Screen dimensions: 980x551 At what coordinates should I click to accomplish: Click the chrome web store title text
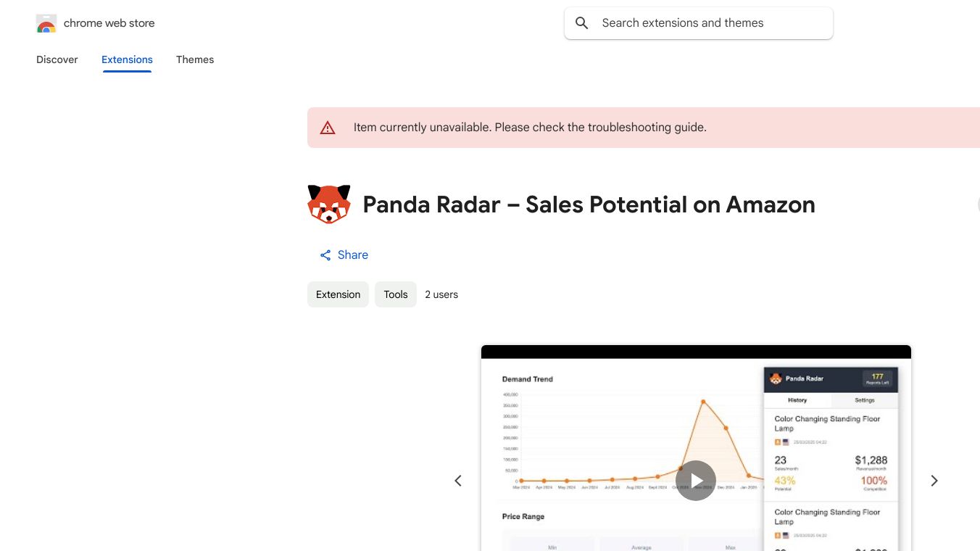pyautogui.click(x=109, y=23)
